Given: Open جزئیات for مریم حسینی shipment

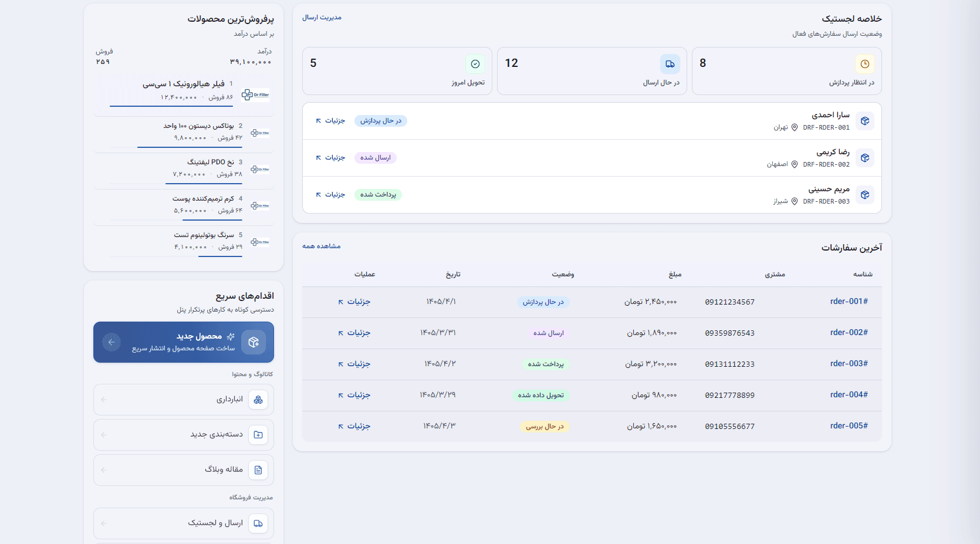Looking at the screenshot, I should [x=330, y=195].
